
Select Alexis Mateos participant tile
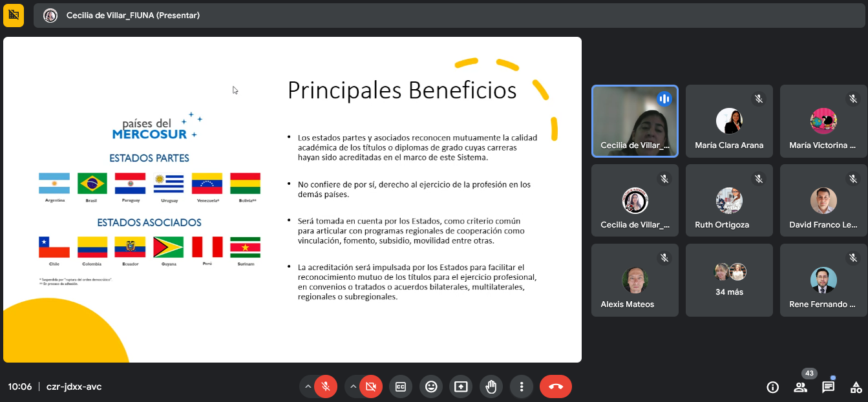point(635,280)
